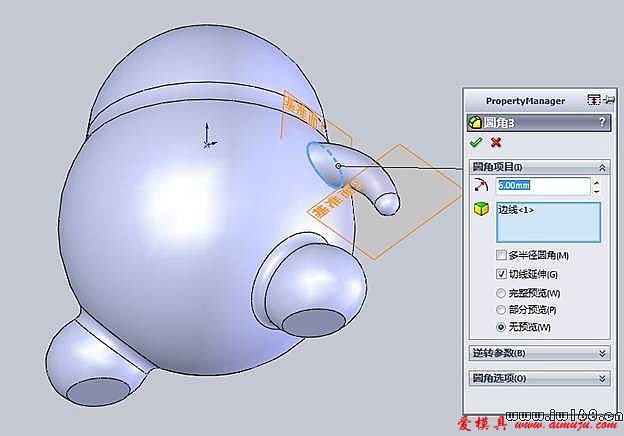This screenshot has width=624, height=436.
Task: Uncheck the 切线延伸 checkbox
Action: (x=502, y=274)
